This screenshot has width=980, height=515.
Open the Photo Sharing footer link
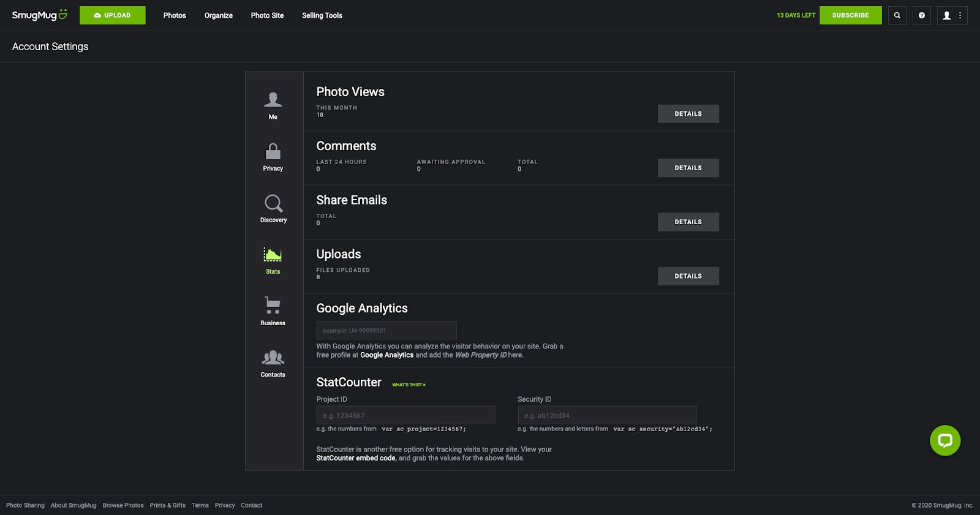click(x=25, y=505)
